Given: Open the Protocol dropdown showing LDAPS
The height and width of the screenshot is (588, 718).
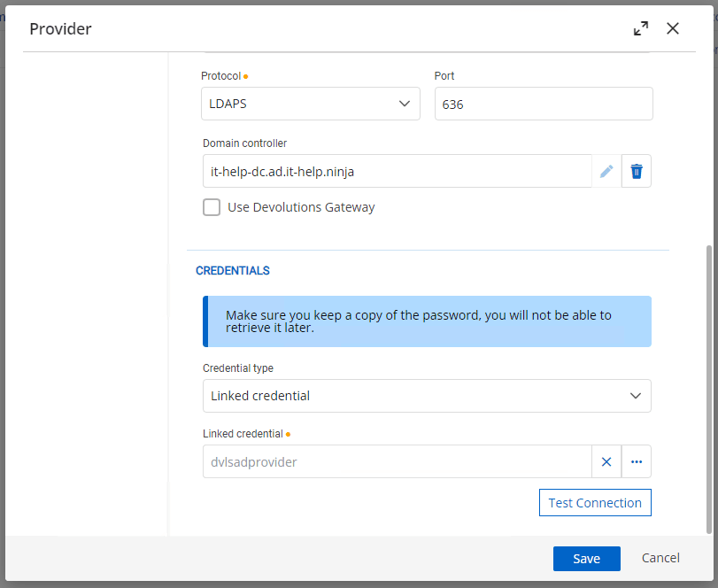Looking at the screenshot, I should [311, 104].
